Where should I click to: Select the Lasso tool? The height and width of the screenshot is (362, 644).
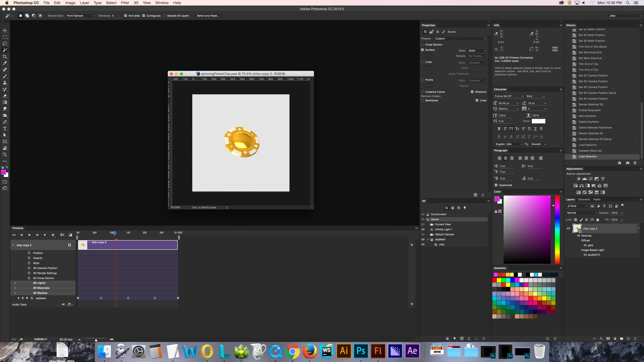5,44
